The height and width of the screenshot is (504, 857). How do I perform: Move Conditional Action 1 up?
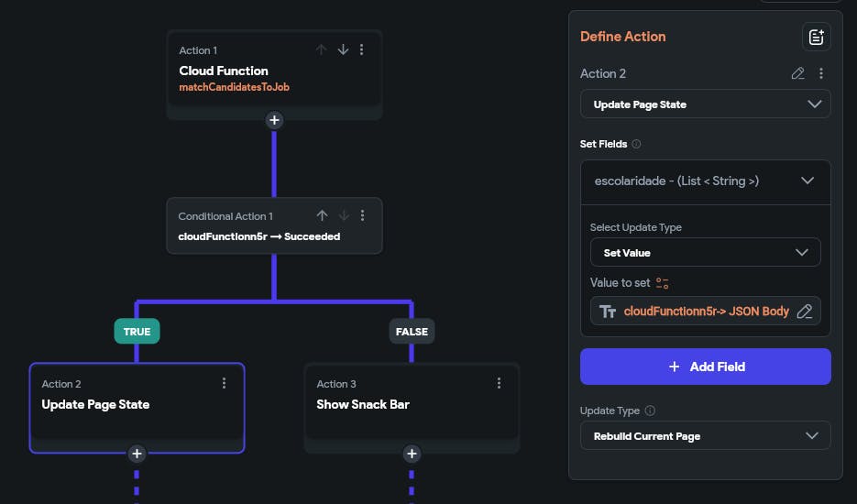[322, 215]
